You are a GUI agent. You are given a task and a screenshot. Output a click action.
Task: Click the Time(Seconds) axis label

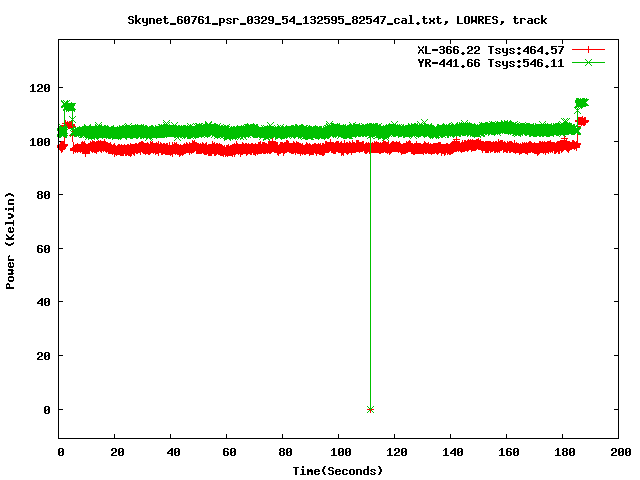[338, 471]
